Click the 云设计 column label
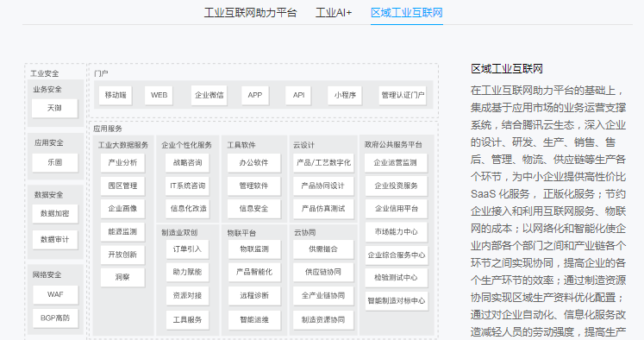The width and height of the screenshot is (644, 340). point(303,145)
